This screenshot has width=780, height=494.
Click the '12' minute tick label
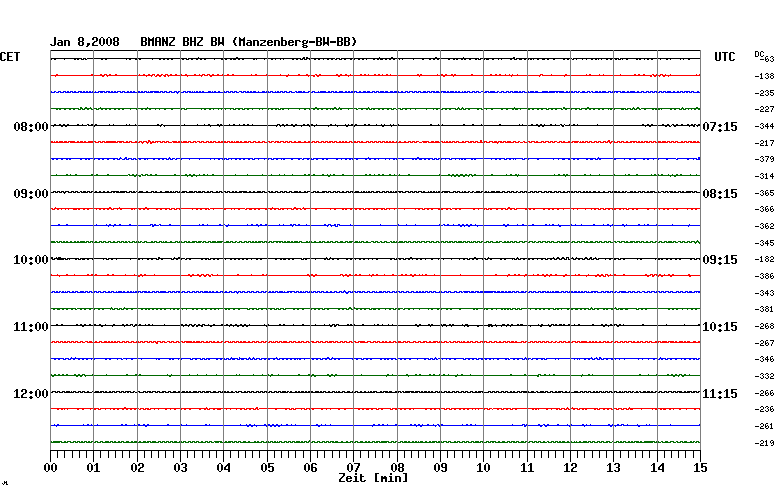click(x=571, y=467)
